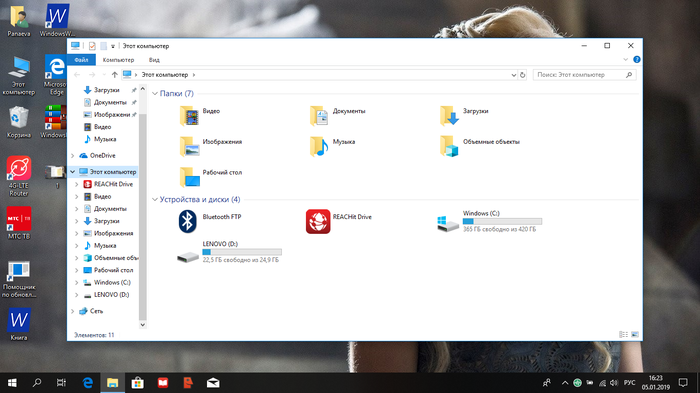Expand Windows (C:) tree node
700x393 pixels.
tap(77, 282)
